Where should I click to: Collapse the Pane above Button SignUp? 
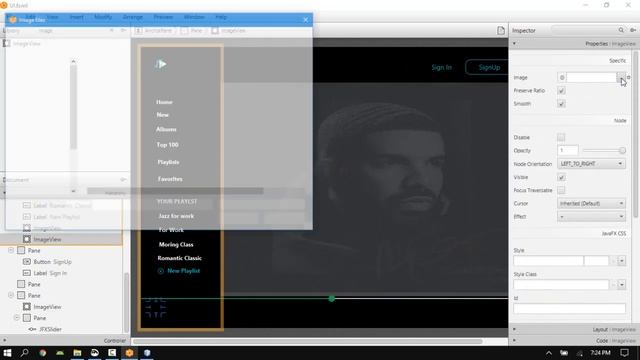pyautogui.click(x=11, y=250)
